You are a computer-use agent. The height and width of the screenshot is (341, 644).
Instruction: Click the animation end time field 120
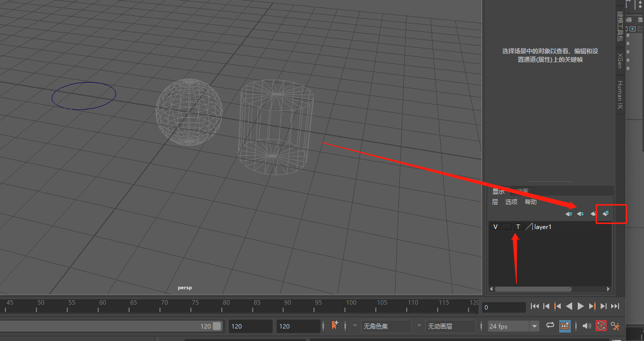[298, 326]
